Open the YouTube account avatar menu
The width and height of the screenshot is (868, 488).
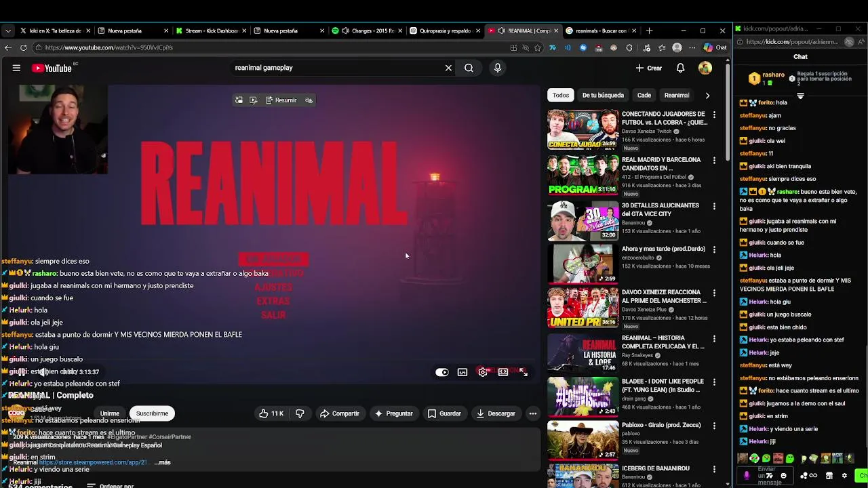pos(705,68)
